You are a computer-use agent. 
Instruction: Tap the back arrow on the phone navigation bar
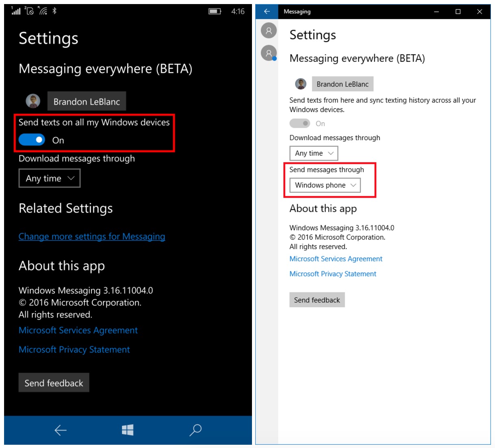coord(59,430)
